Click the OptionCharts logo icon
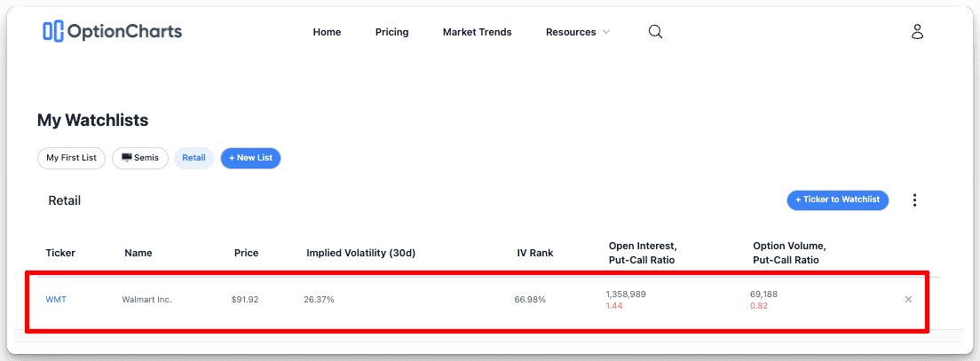This screenshot has width=980, height=361. pos(53,31)
